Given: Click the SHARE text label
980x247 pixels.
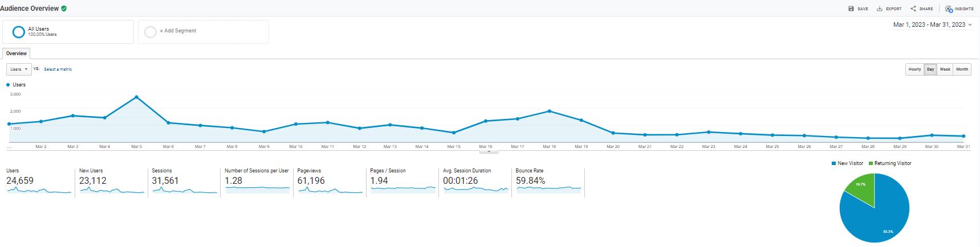Looking at the screenshot, I should [926, 9].
